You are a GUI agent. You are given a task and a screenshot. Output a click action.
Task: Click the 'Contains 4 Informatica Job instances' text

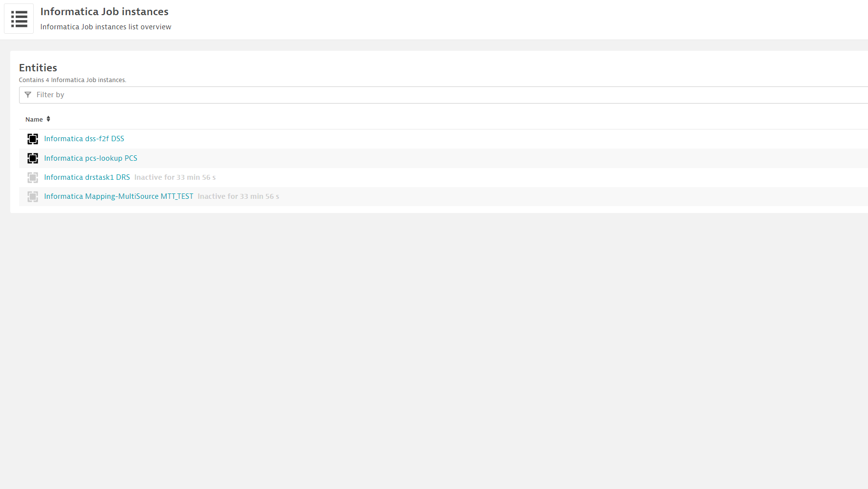[x=72, y=80]
